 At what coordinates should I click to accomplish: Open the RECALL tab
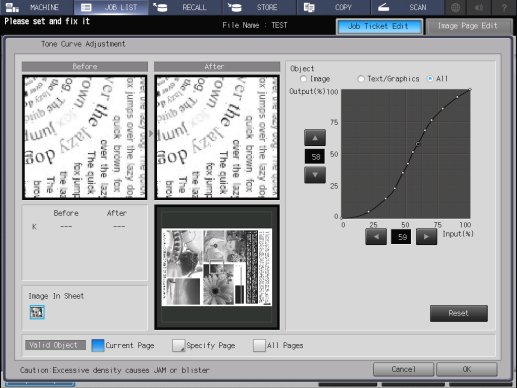pyautogui.click(x=185, y=7)
